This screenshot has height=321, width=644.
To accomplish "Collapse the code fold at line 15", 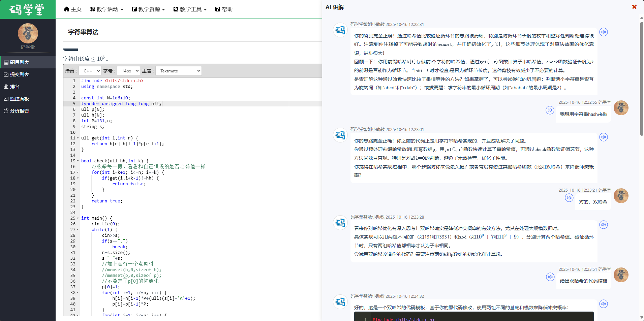I will [78, 161].
